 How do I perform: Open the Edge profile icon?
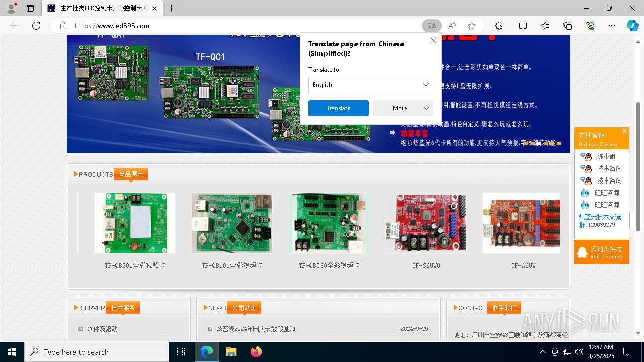11,8
